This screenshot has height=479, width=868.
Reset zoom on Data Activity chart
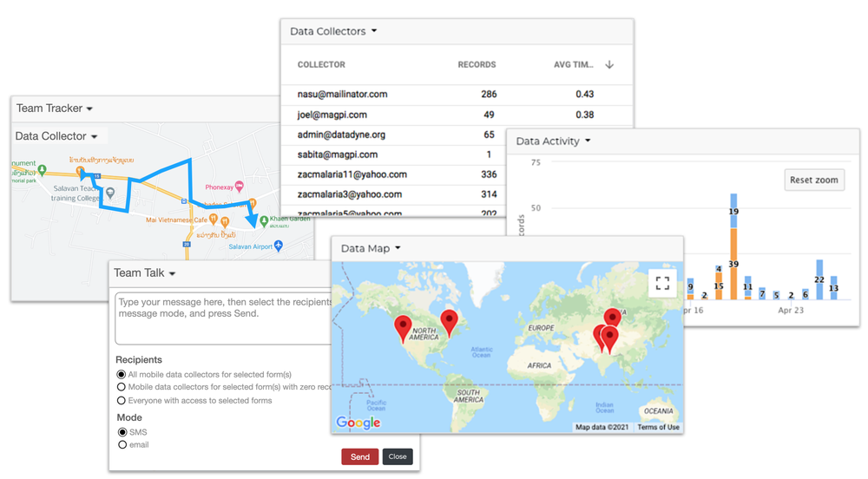tap(814, 180)
